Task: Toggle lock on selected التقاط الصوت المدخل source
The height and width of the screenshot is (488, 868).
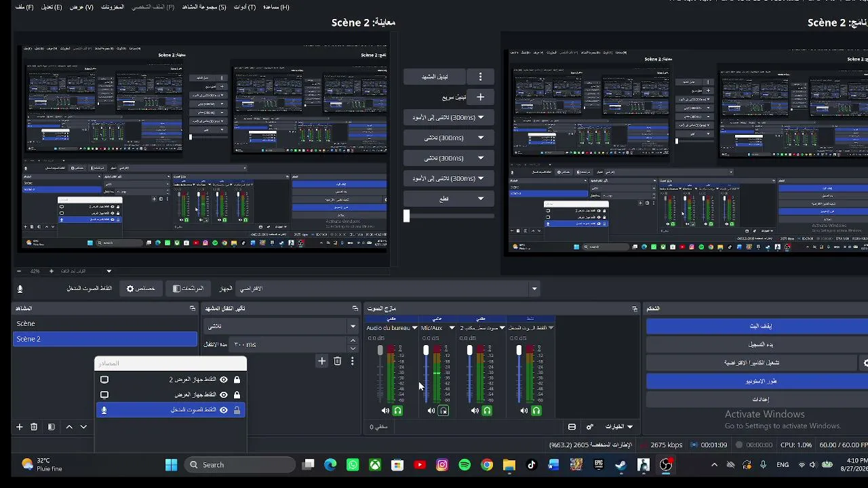Action: pos(237,409)
